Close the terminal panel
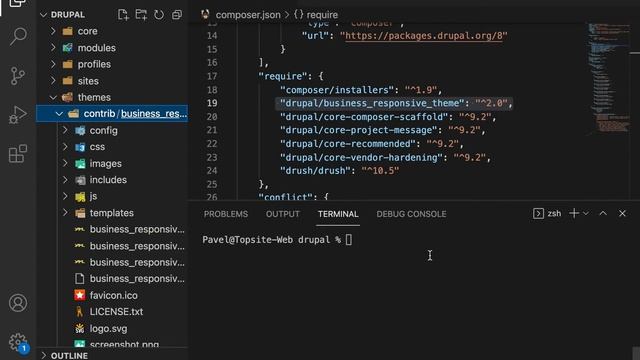The height and width of the screenshot is (360, 640). coord(622,213)
